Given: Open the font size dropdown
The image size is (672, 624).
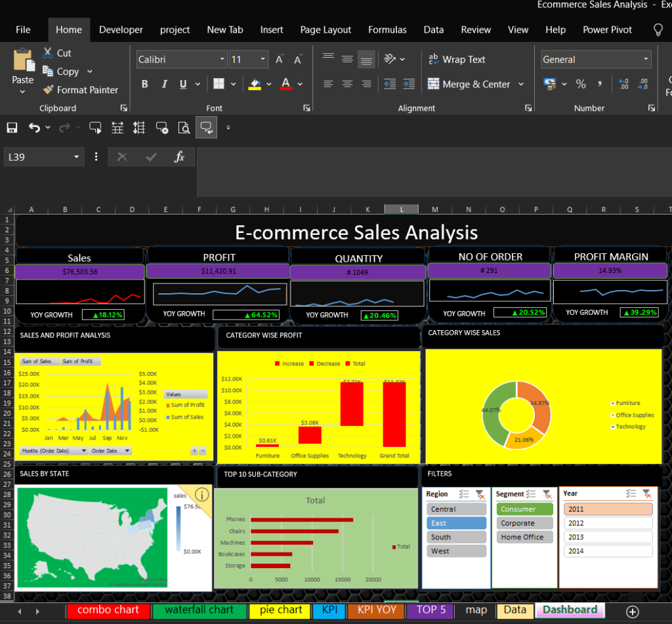Looking at the screenshot, I should tap(262, 59).
